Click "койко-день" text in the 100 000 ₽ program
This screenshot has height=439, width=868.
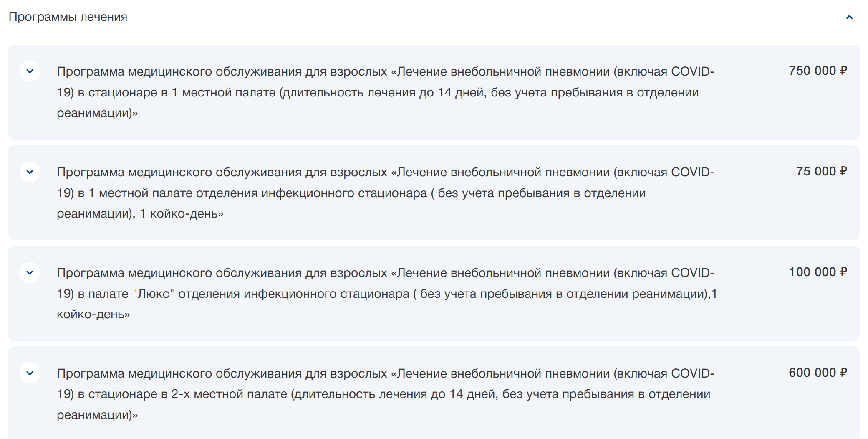coord(93,315)
